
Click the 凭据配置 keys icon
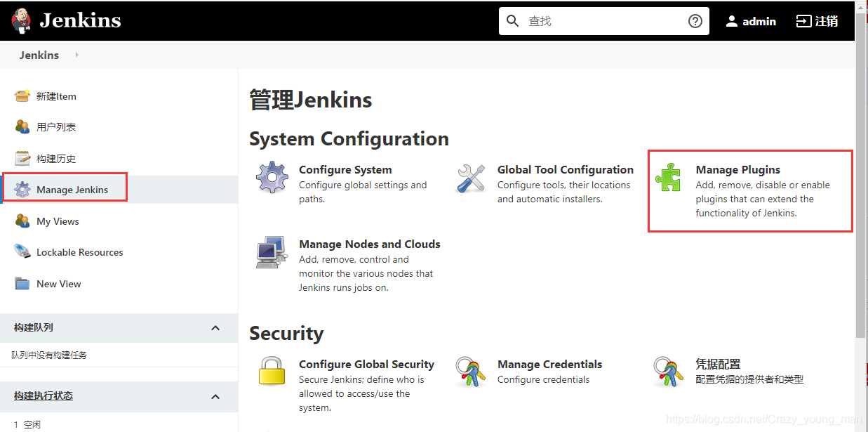[668, 372]
